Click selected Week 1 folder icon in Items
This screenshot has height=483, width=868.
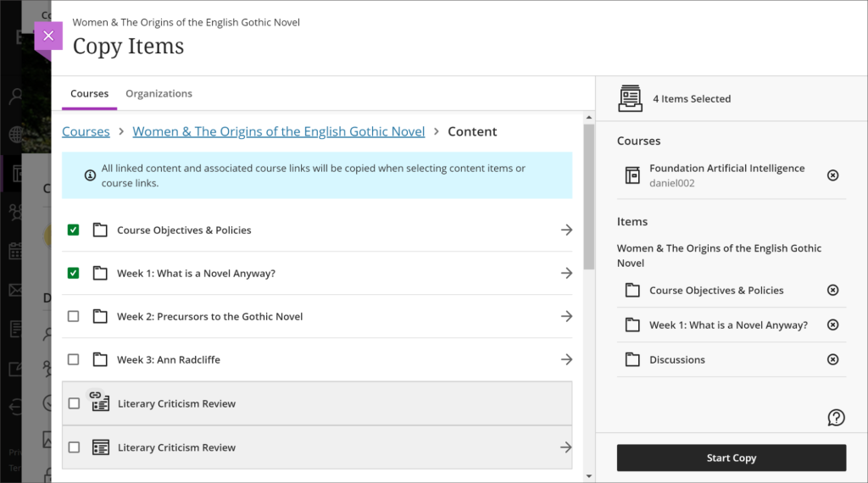(632, 325)
